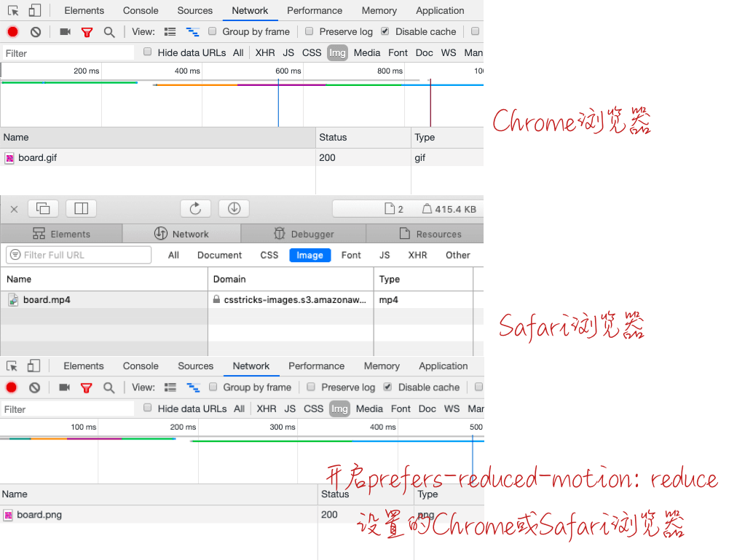729x560 pixels.
Task: Select the board.png request row
Action: [x=242, y=514]
